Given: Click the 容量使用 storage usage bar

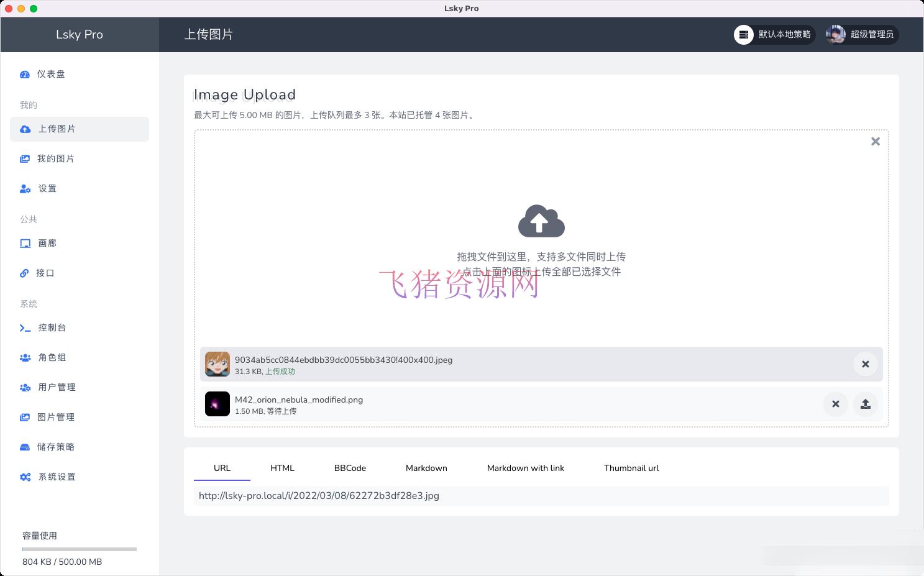Looking at the screenshot, I should (x=79, y=549).
